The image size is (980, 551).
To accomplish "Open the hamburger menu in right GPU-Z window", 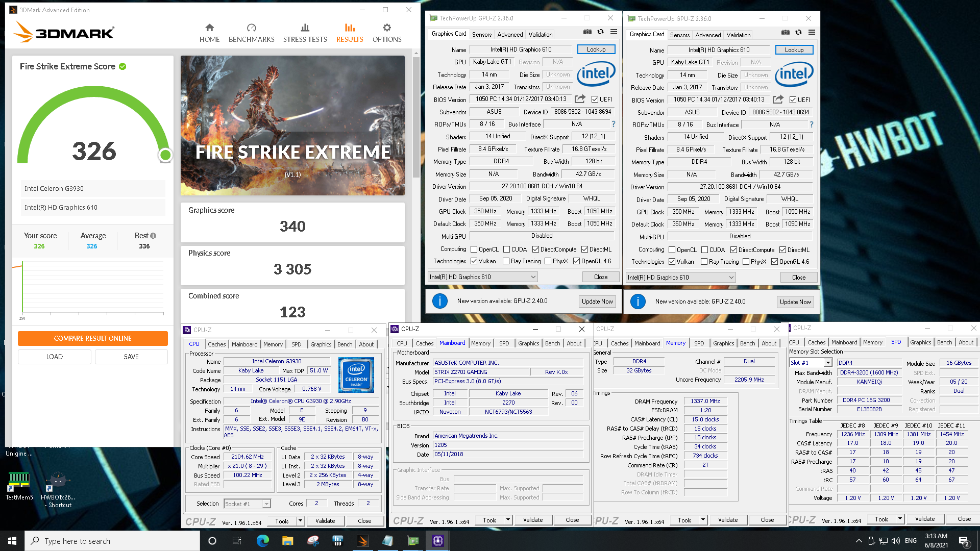I will point(812,32).
